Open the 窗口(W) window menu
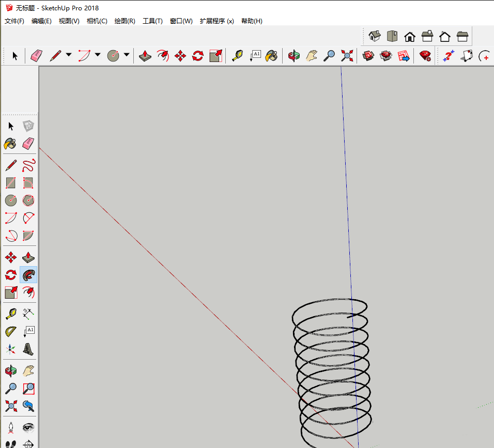The image size is (494, 448). pos(181,21)
